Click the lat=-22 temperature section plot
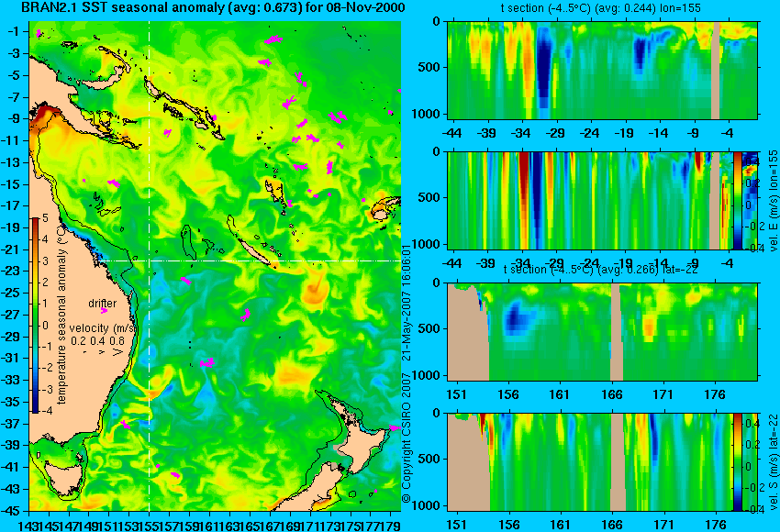780x532 pixels. 603,332
